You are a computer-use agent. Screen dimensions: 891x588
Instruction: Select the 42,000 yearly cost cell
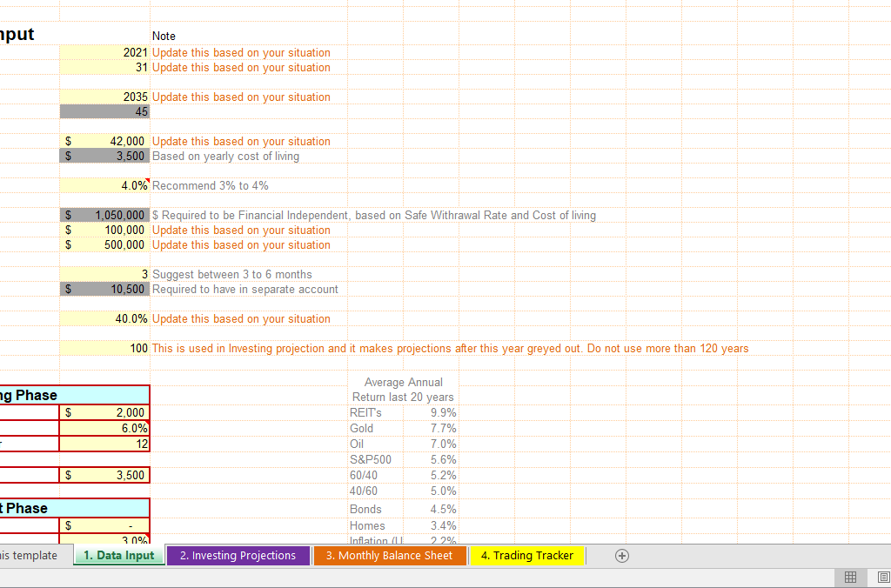pyautogui.click(x=105, y=141)
